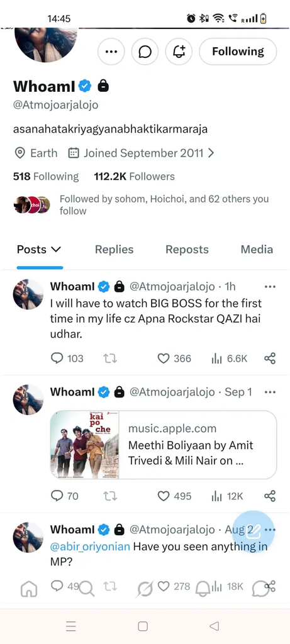Tap the message bubble icon on profile

pyautogui.click(x=145, y=52)
